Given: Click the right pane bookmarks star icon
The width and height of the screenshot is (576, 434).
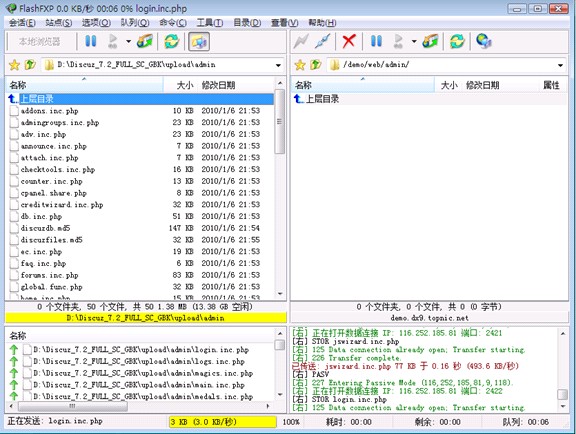Looking at the screenshot, I should [300, 65].
